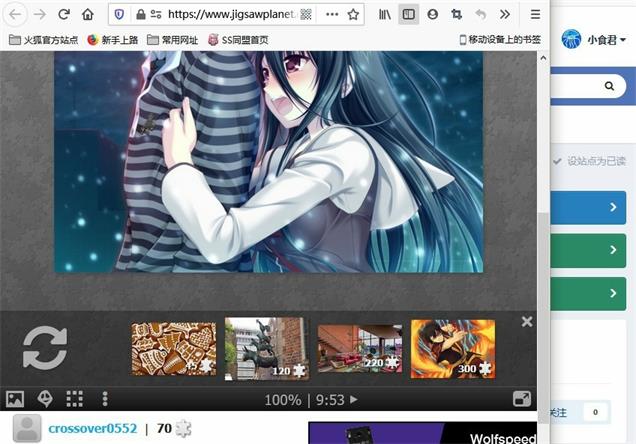Viewport: 636px width, 444px height.
Task: Close the suggested puzzles strip
Action: [527, 322]
